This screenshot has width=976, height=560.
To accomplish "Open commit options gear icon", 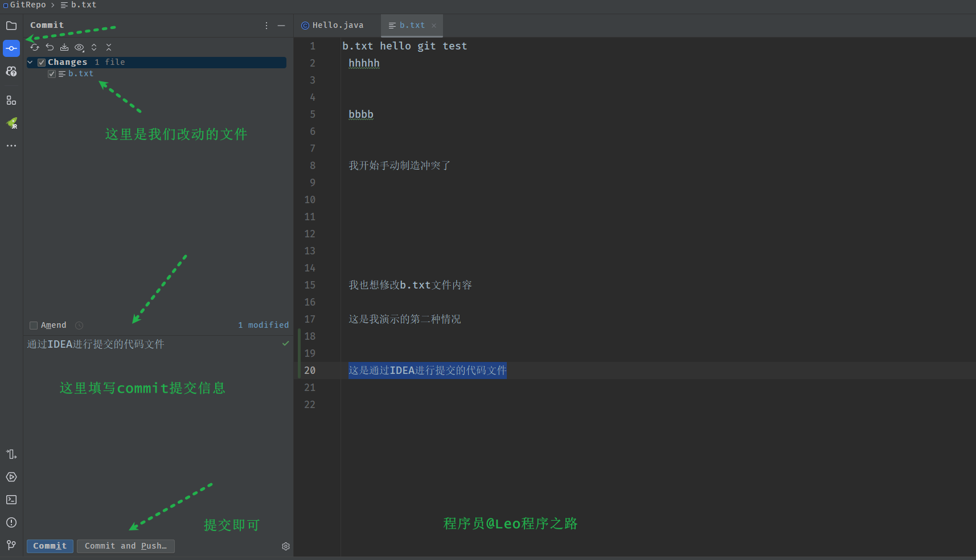I will (x=286, y=546).
